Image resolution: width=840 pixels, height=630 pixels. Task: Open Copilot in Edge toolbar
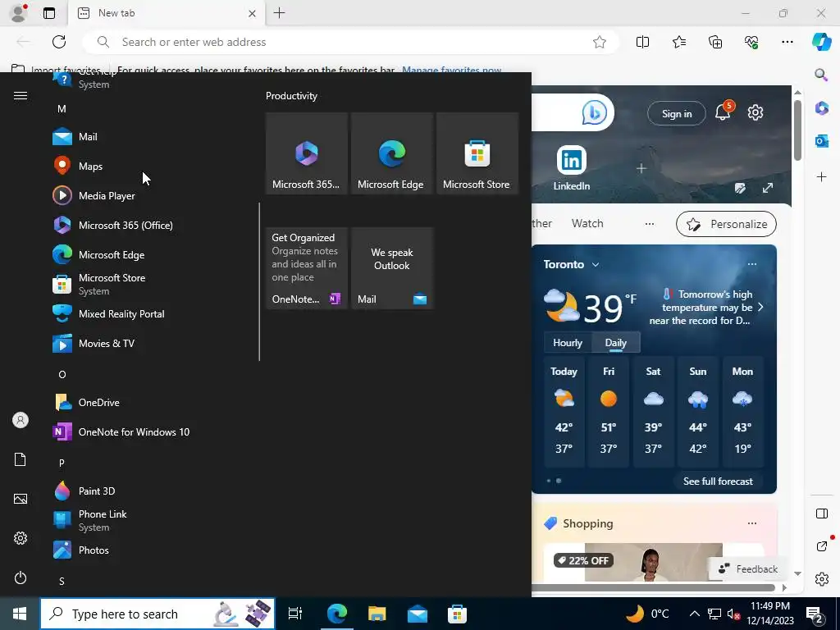tap(821, 42)
